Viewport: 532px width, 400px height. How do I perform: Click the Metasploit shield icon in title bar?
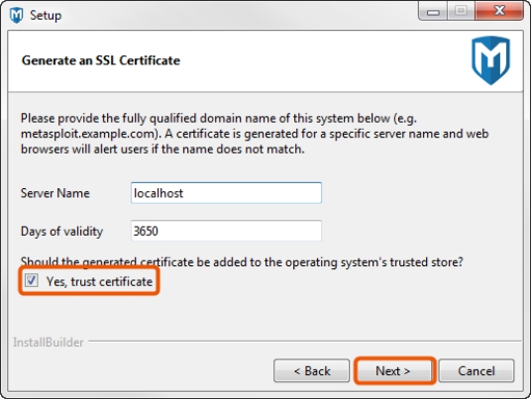coord(16,15)
